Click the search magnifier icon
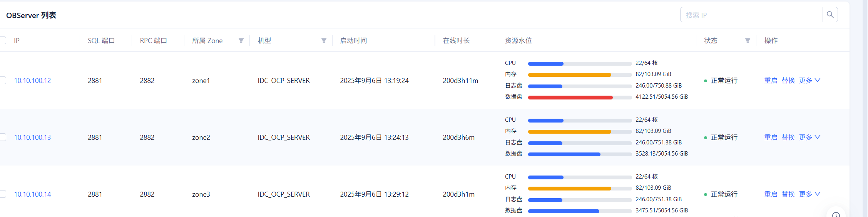The image size is (868, 217). 830,15
